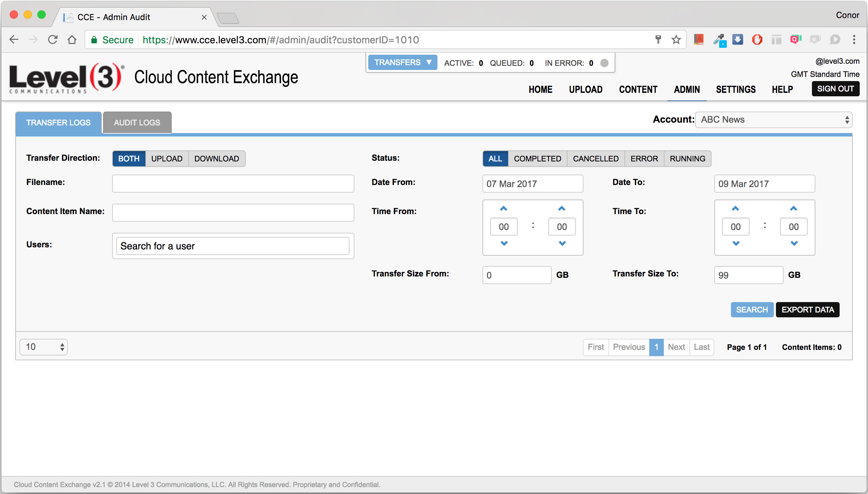The height and width of the screenshot is (494, 868).
Task: Open the CONTENT navigation item
Action: point(638,89)
